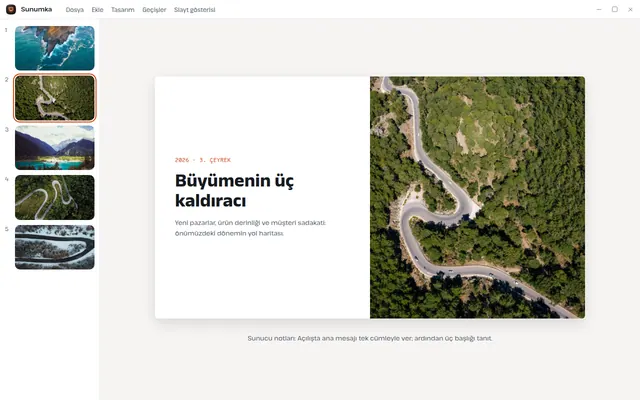Click the title "Büyümenin üç kaldıracı"
Viewport: 640px width, 400px height.
click(234, 191)
